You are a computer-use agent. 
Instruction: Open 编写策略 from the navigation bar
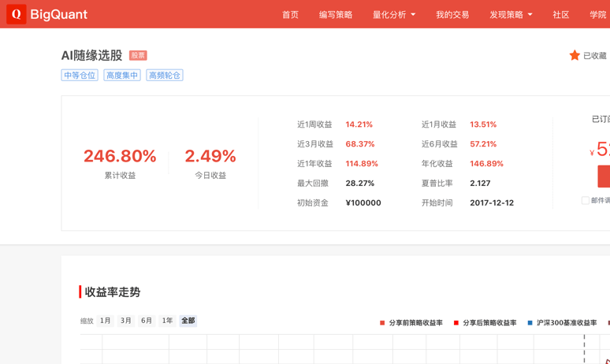coord(336,15)
